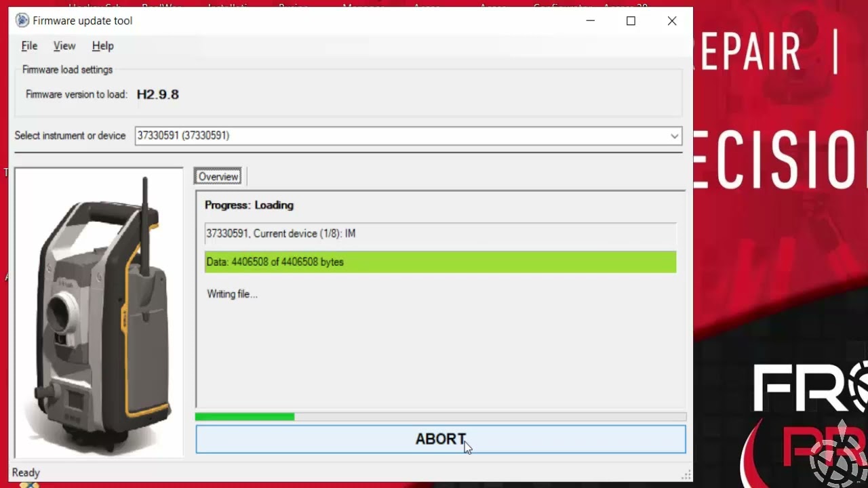
Task: Click the 'Progress: Loading' heading text
Action: pyautogui.click(x=249, y=205)
